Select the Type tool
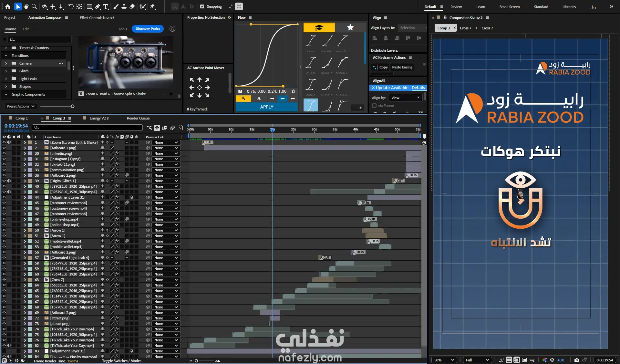Viewport: 620px width, 364px height. coord(106,6)
